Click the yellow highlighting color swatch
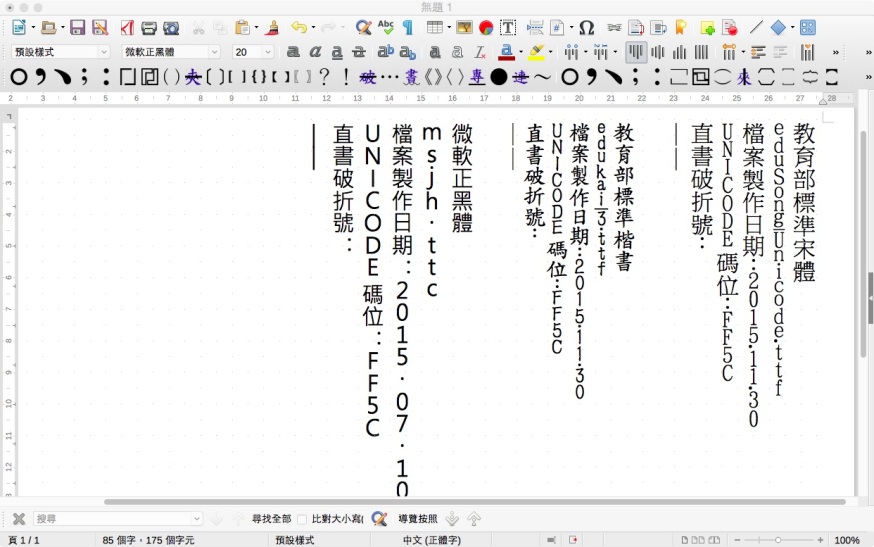874x547 pixels. [x=536, y=52]
